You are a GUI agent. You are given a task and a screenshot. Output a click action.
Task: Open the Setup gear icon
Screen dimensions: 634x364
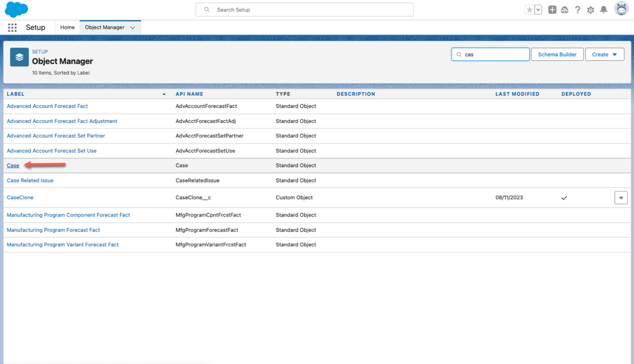pos(590,10)
